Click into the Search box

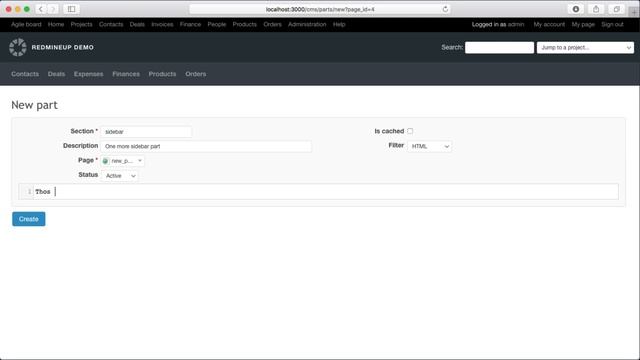pos(499,48)
